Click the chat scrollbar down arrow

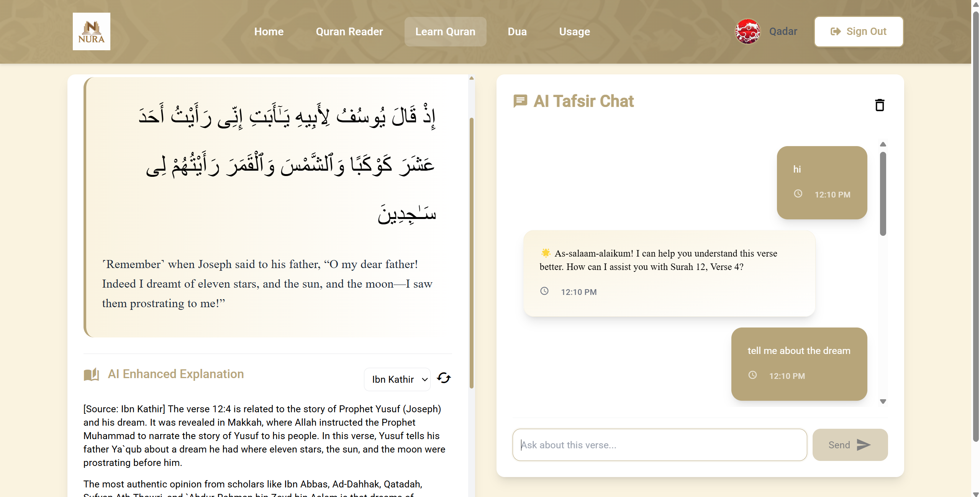tap(883, 402)
